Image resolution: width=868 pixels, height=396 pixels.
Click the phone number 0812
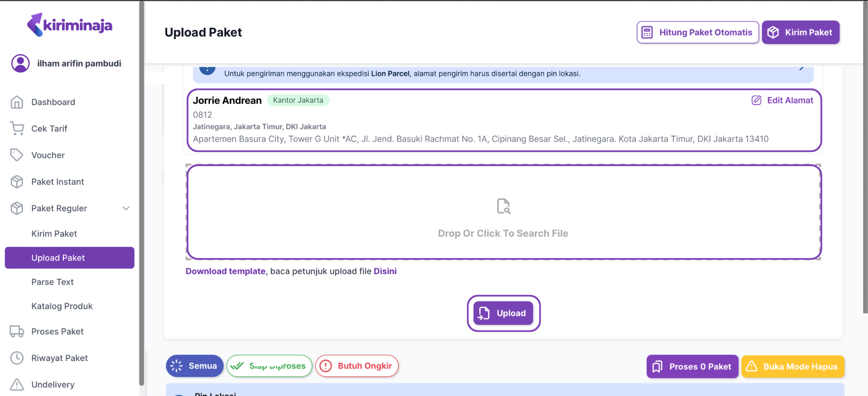click(x=203, y=115)
